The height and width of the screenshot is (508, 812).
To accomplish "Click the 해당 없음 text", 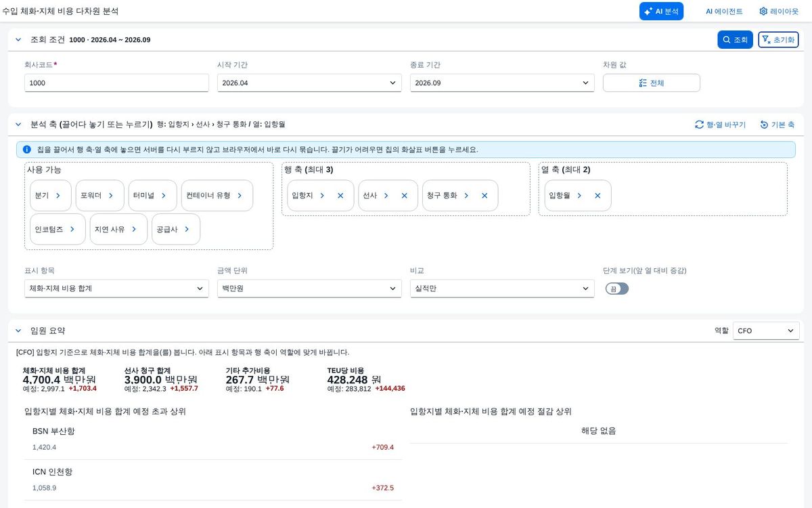I will (x=599, y=431).
